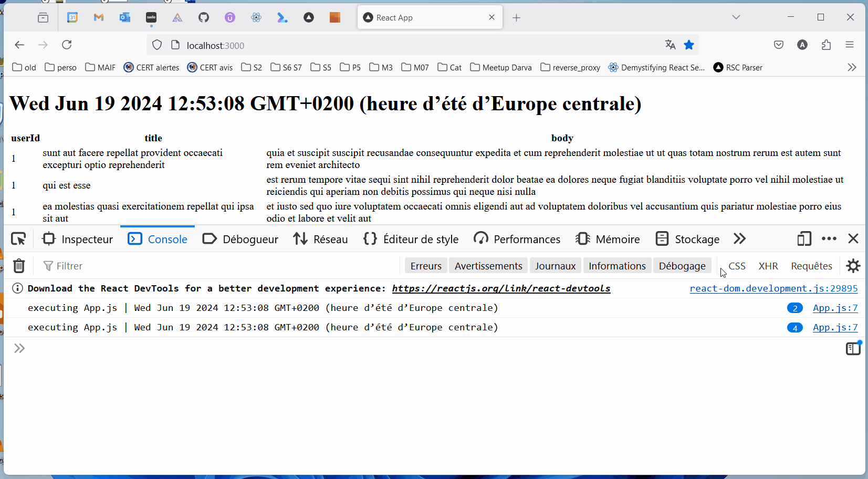The width and height of the screenshot is (868, 479).
Task: Open pinned Gmail tab
Action: [x=99, y=18]
